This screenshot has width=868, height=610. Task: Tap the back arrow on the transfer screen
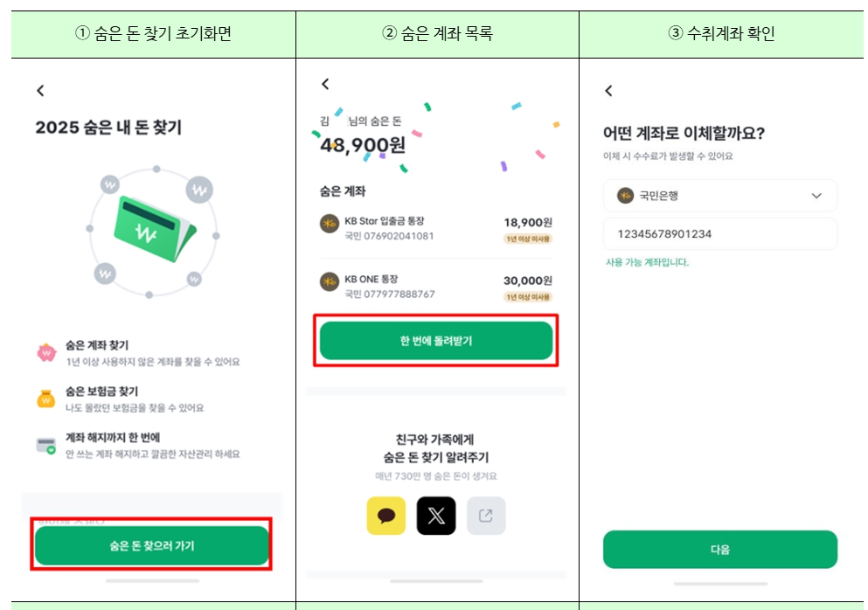tap(608, 89)
